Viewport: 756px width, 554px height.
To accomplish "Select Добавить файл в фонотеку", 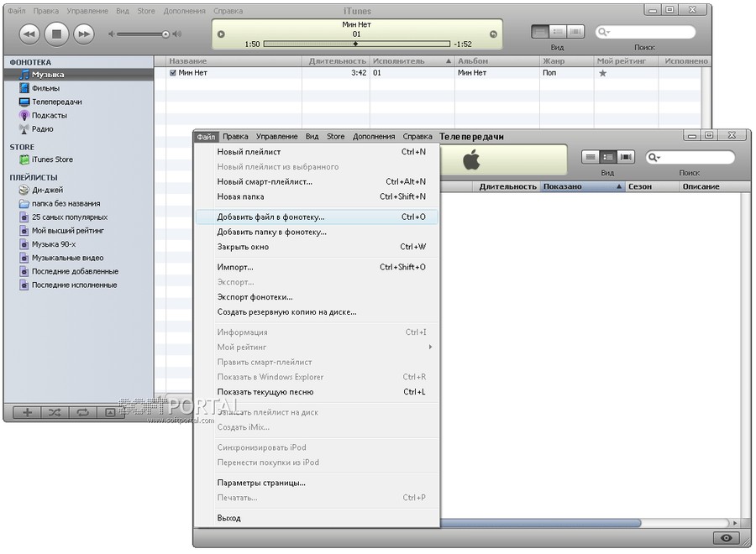I will (x=317, y=217).
